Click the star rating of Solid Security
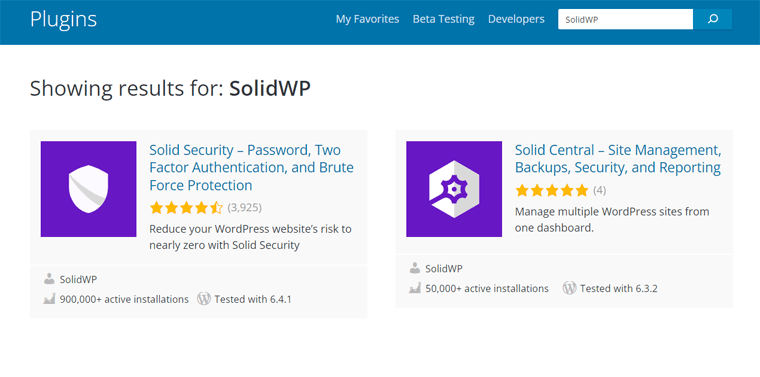Screen dimensions: 760x377 point(186,208)
